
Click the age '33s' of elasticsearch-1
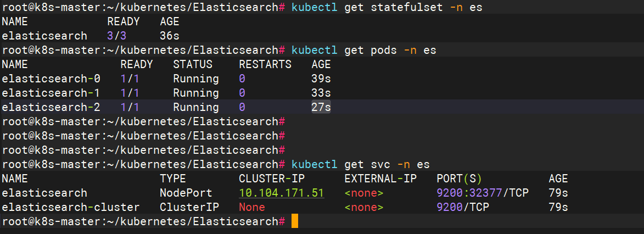tap(321, 93)
